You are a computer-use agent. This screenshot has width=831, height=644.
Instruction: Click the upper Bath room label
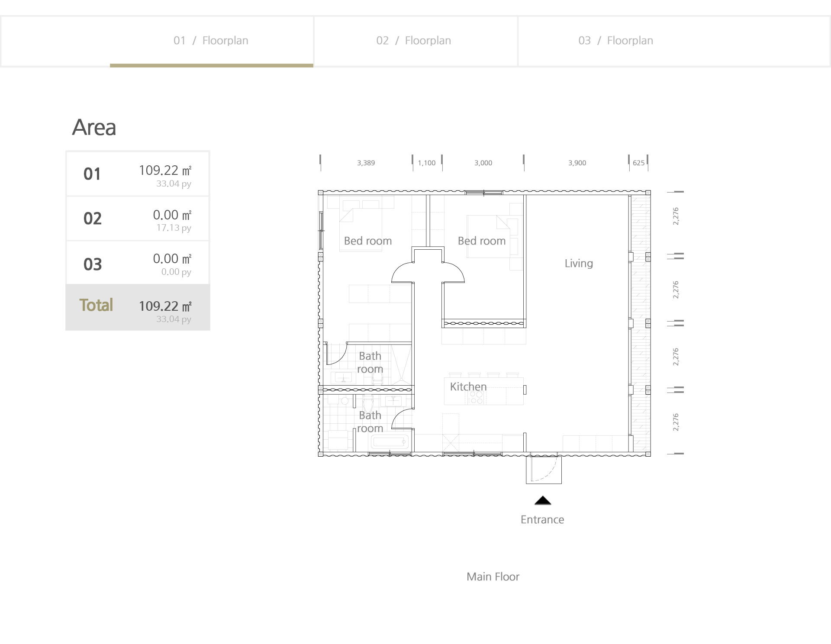(x=370, y=363)
